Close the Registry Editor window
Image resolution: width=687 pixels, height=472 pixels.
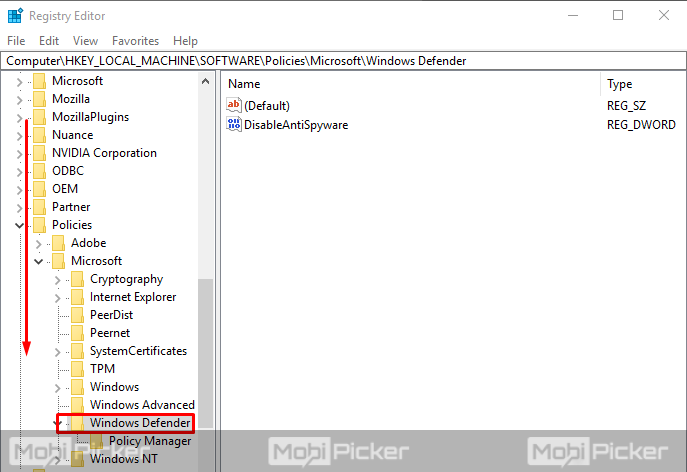(x=664, y=16)
